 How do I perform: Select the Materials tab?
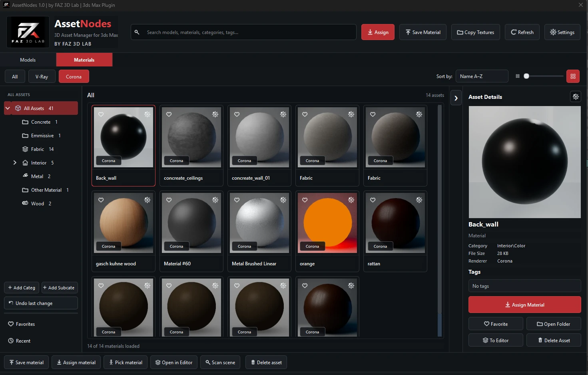[x=84, y=60]
